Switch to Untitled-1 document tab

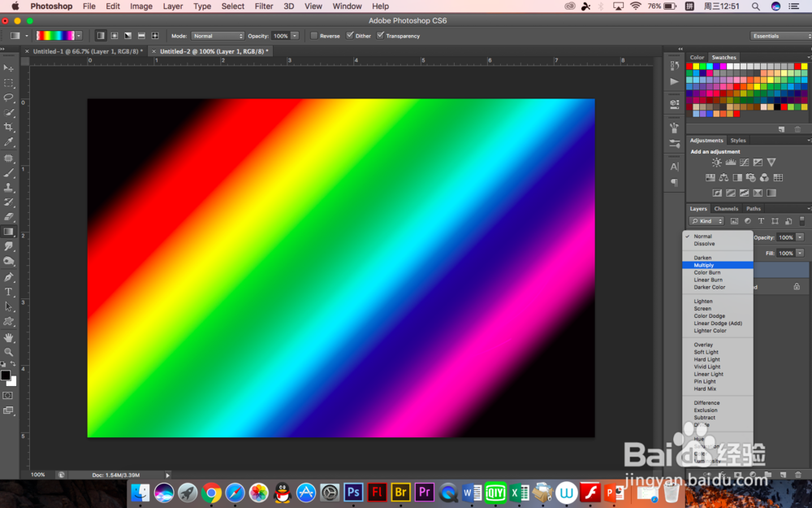[x=88, y=51]
